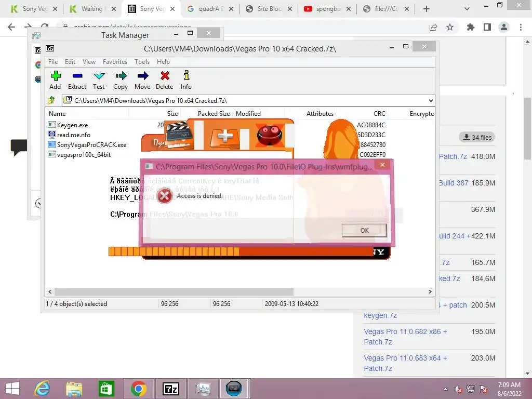Switch to the quadrA Google search tab
Screen dimensions: 532x399
click(x=210, y=9)
